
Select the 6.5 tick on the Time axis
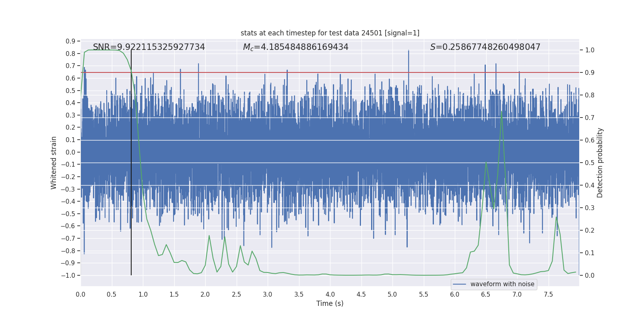pyautogui.click(x=486, y=294)
